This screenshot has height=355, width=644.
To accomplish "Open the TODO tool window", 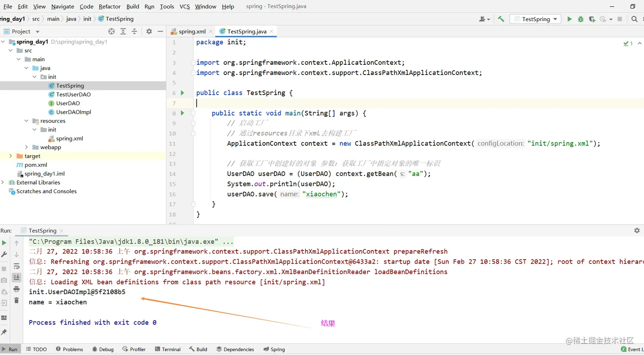I will pos(37,349).
